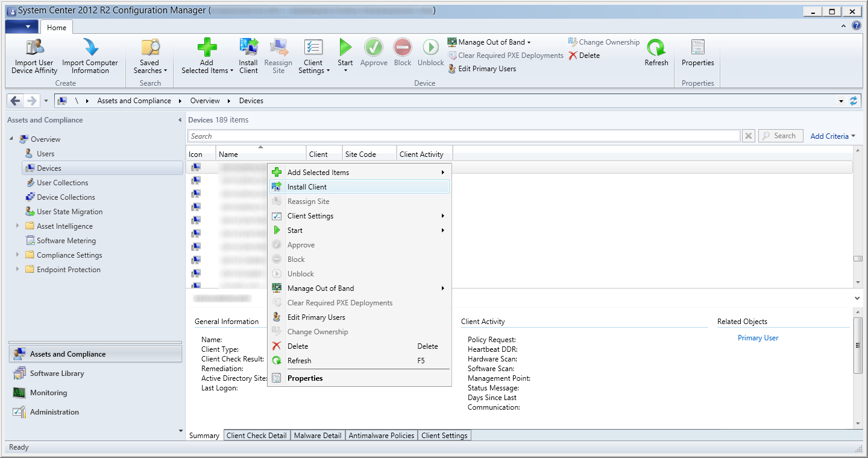
Task: Click the Primary User link
Action: point(758,338)
